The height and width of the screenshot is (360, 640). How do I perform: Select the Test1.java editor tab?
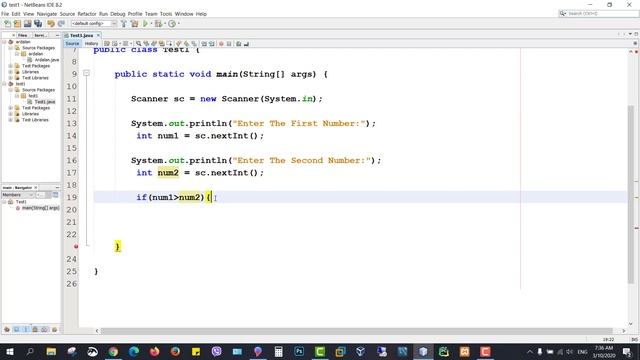pos(81,36)
